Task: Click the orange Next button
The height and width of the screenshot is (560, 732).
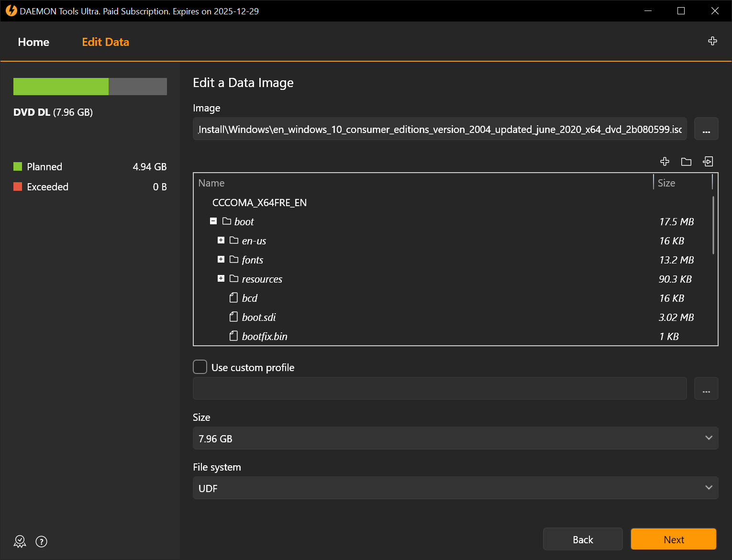Action: [673, 539]
